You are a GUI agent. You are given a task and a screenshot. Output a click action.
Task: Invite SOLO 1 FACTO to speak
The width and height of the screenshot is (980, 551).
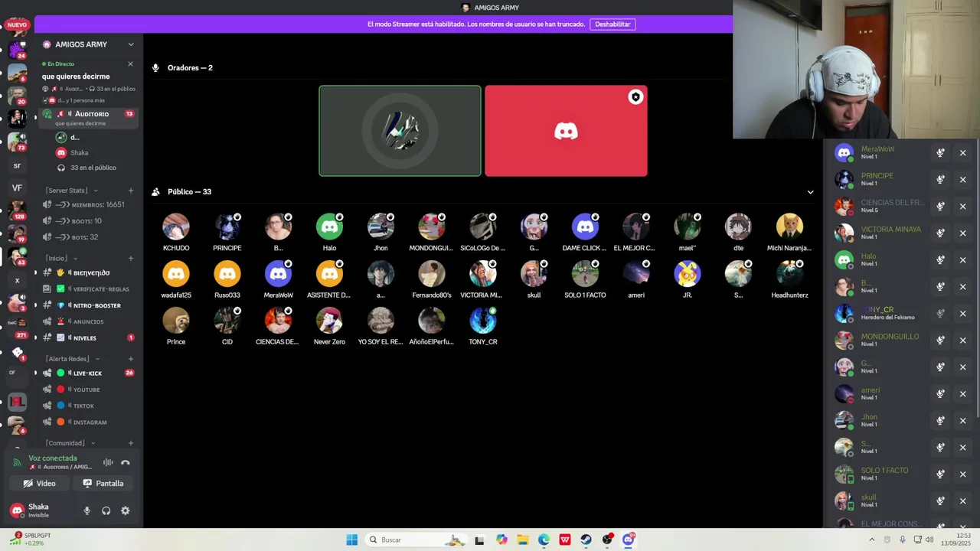point(940,474)
